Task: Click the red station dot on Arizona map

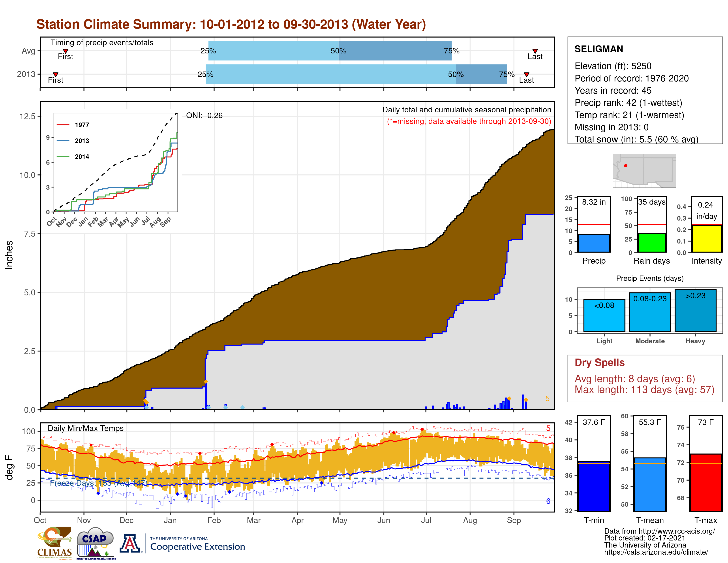Action: click(626, 166)
